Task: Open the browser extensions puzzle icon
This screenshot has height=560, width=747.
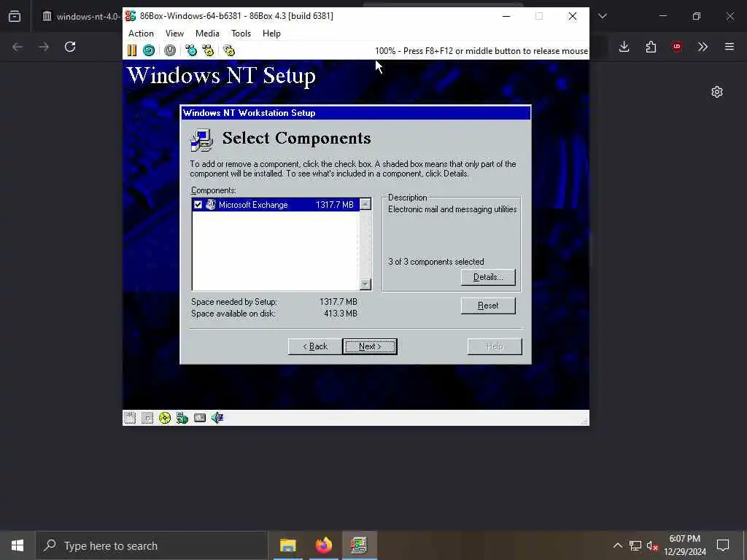Action: (x=651, y=47)
